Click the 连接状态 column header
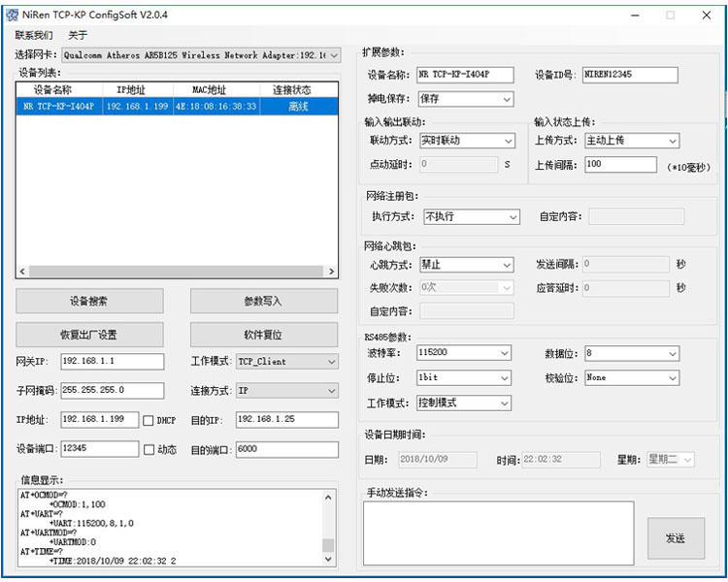728x582 pixels. [299, 89]
